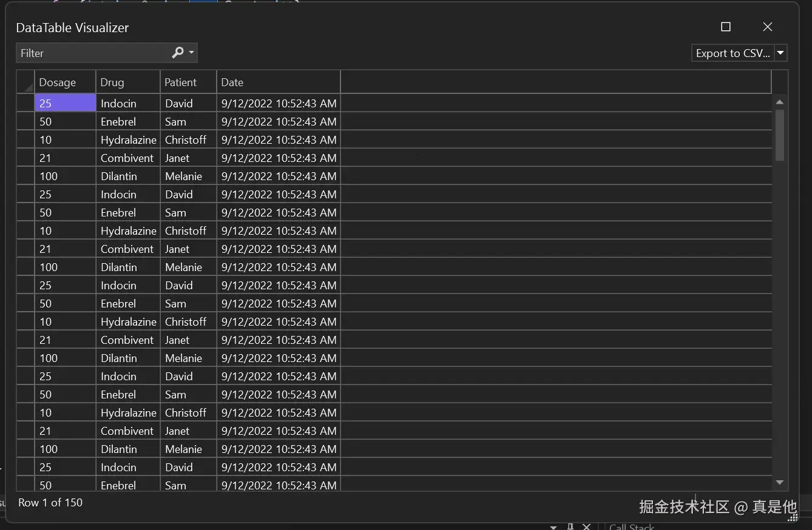
Task: Open Call Stack panel in background window
Action: 632,526
